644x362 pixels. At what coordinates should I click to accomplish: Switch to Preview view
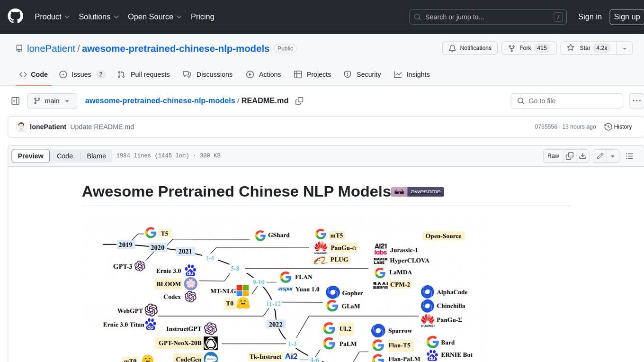pyautogui.click(x=31, y=156)
